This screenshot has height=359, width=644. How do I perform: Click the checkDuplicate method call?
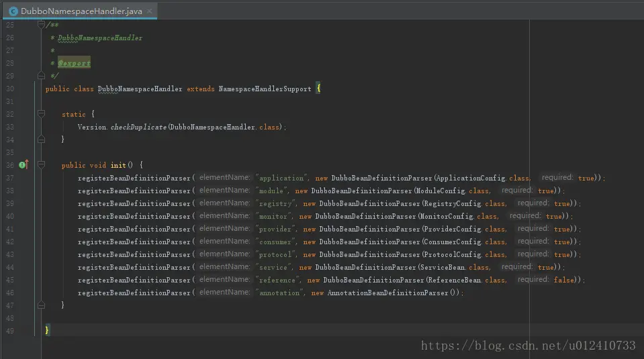click(x=138, y=127)
